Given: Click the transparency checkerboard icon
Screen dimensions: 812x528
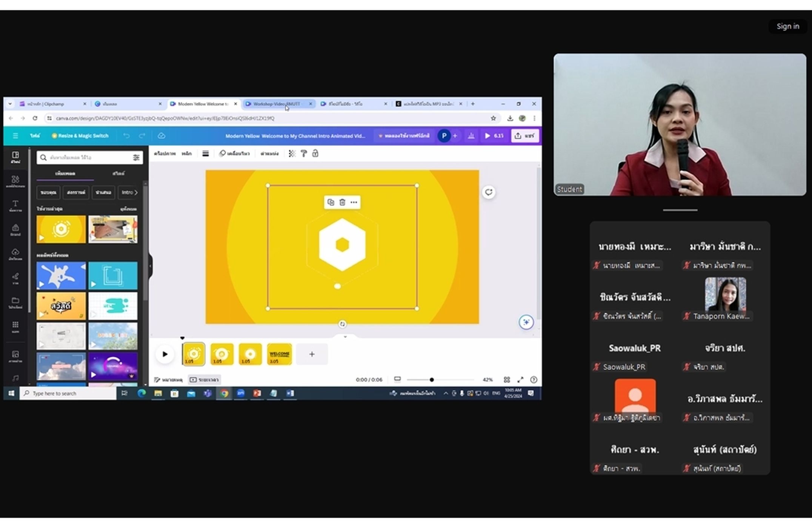Looking at the screenshot, I should tap(292, 153).
